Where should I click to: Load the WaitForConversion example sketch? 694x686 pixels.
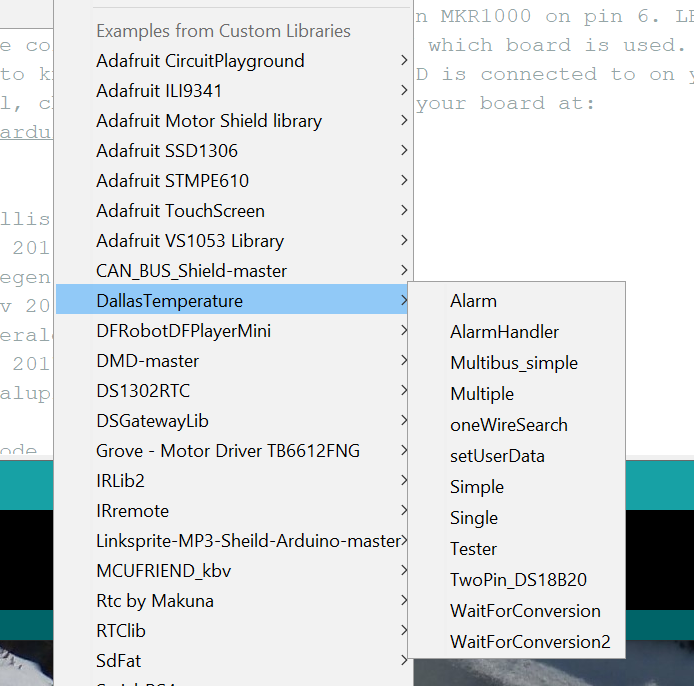point(517,611)
